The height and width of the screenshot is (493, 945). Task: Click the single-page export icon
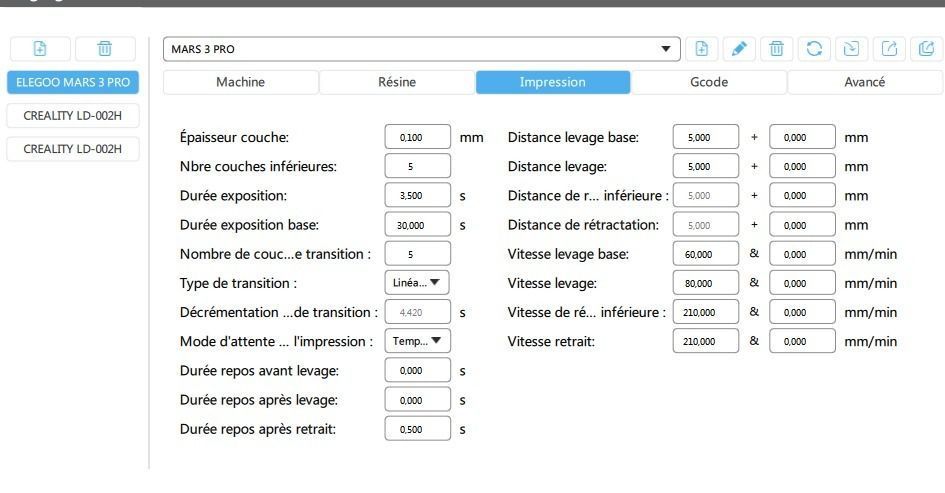point(887,48)
